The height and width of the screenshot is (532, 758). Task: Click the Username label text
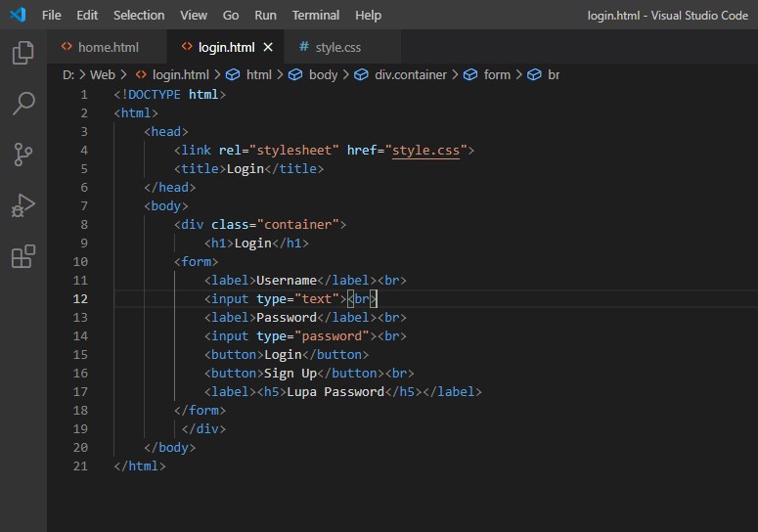[287, 281]
